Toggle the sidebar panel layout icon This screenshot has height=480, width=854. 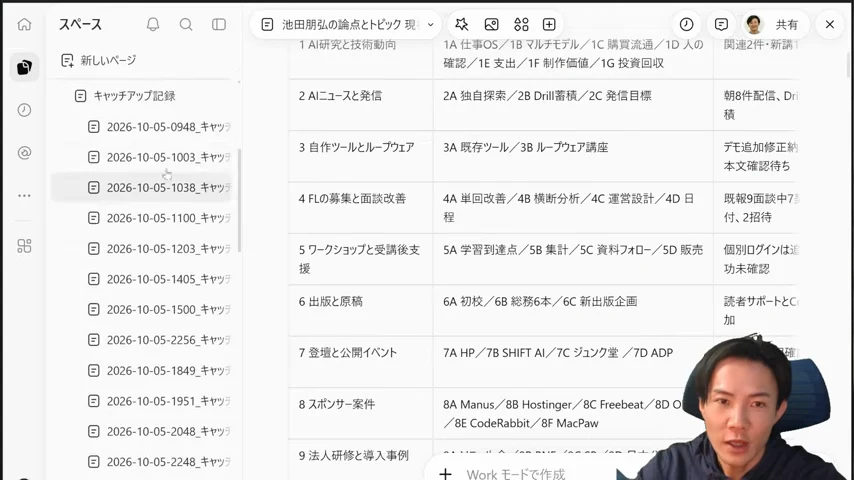[219, 25]
